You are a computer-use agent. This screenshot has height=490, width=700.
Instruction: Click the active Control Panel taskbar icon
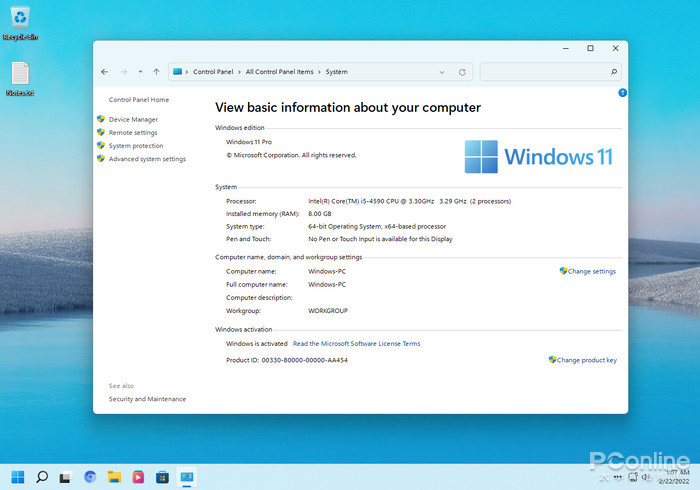click(x=187, y=477)
